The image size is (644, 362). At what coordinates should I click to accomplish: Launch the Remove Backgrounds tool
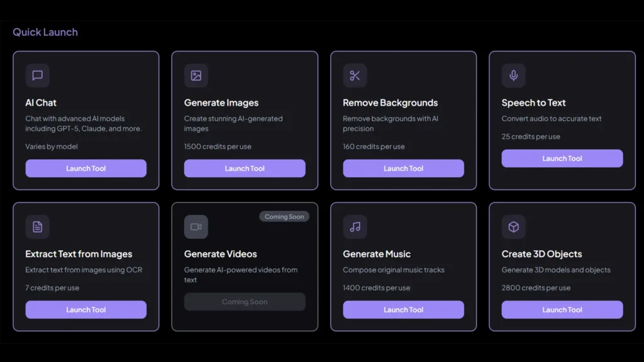pos(403,168)
